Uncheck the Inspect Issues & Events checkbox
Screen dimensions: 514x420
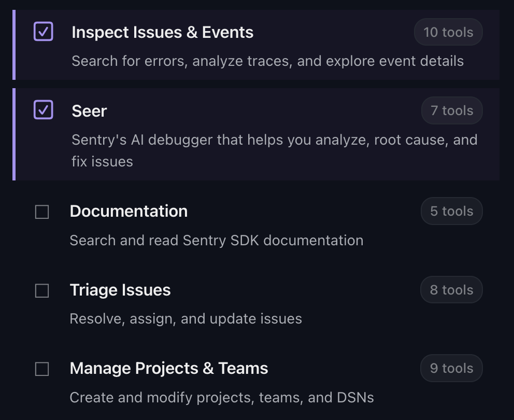43,32
